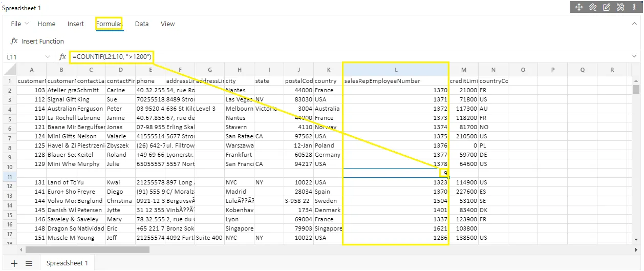The width and height of the screenshot is (644, 271).
Task: Click the Singapore city cell
Action: (239, 228)
